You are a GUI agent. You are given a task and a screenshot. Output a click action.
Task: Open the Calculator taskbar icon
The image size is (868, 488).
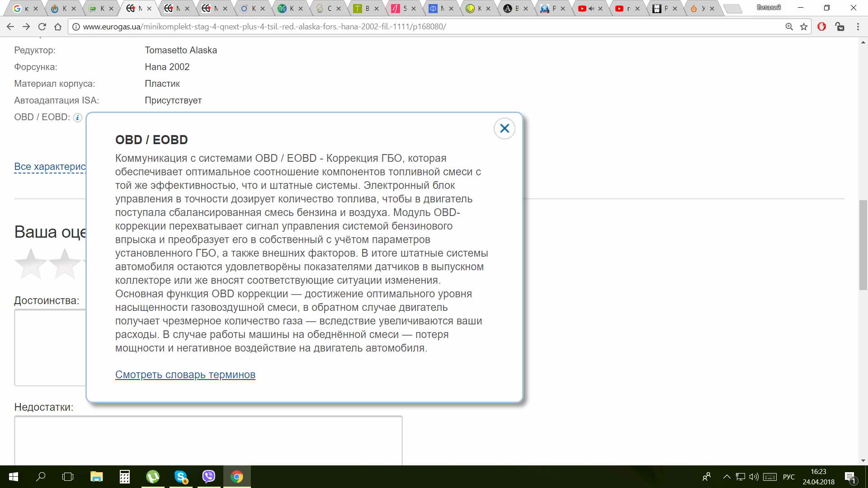pos(125,476)
